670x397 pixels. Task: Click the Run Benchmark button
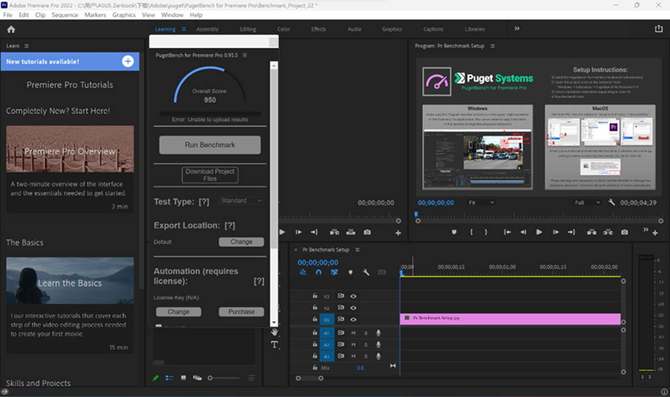pyautogui.click(x=210, y=145)
